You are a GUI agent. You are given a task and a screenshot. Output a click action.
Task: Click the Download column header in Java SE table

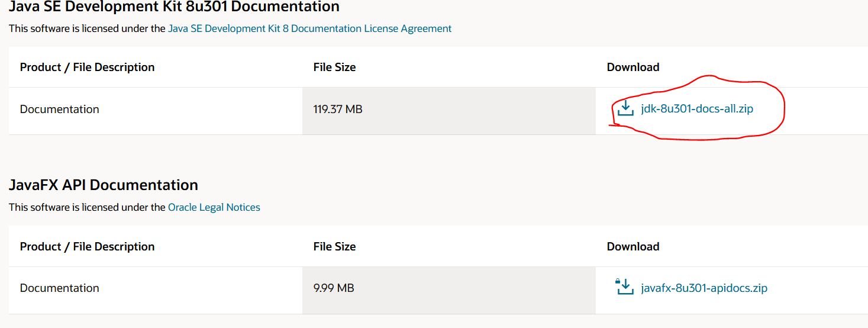[633, 67]
